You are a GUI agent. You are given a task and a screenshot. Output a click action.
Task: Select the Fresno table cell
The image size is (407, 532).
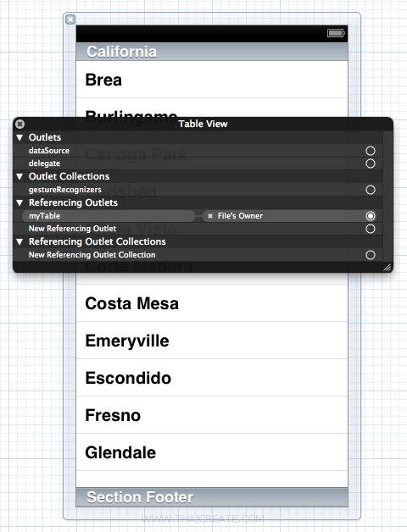tap(212, 415)
